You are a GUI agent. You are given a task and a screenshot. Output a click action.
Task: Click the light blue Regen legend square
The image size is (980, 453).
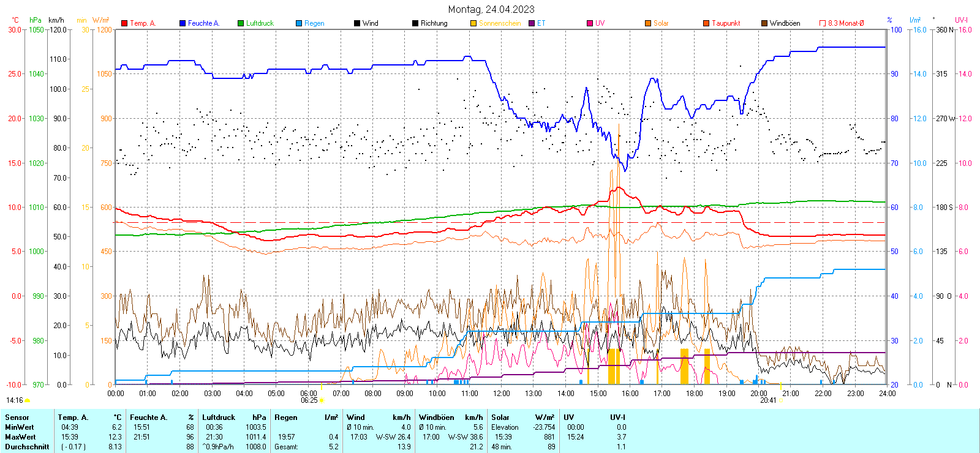click(x=299, y=23)
